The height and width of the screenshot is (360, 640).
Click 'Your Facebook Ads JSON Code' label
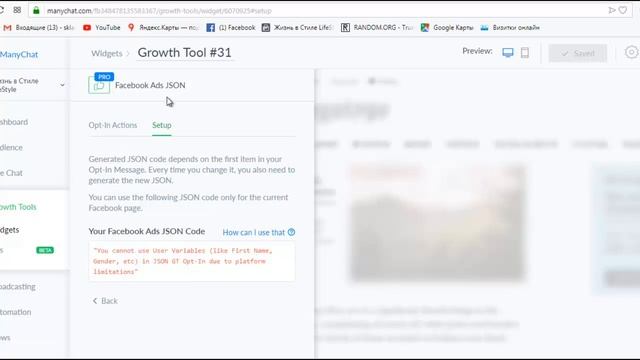click(x=147, y=231)
